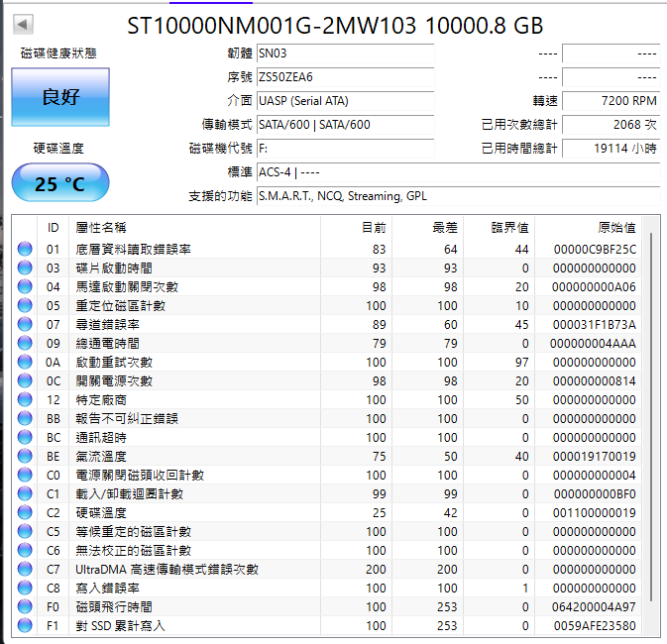Click the drive letter field F:
Viewport: 667px width, 644px height.
click(x=346, y=149)
